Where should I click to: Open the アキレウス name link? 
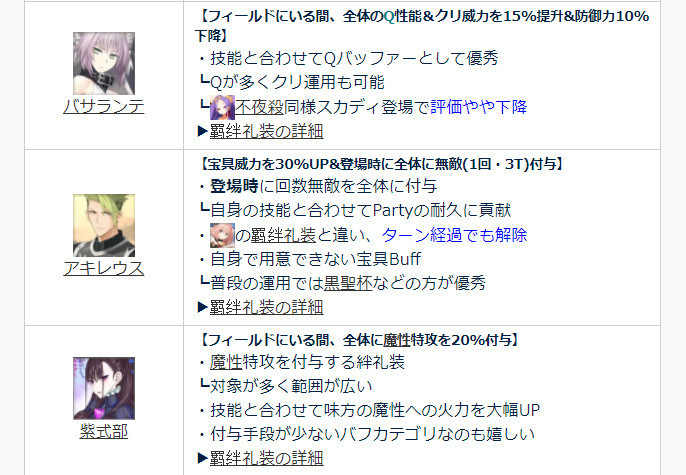[104, 269]
